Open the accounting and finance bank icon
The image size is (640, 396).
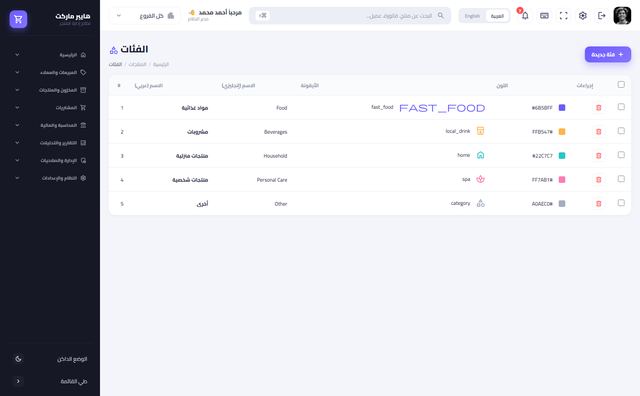pyautogui.click(x=83, y=125)
